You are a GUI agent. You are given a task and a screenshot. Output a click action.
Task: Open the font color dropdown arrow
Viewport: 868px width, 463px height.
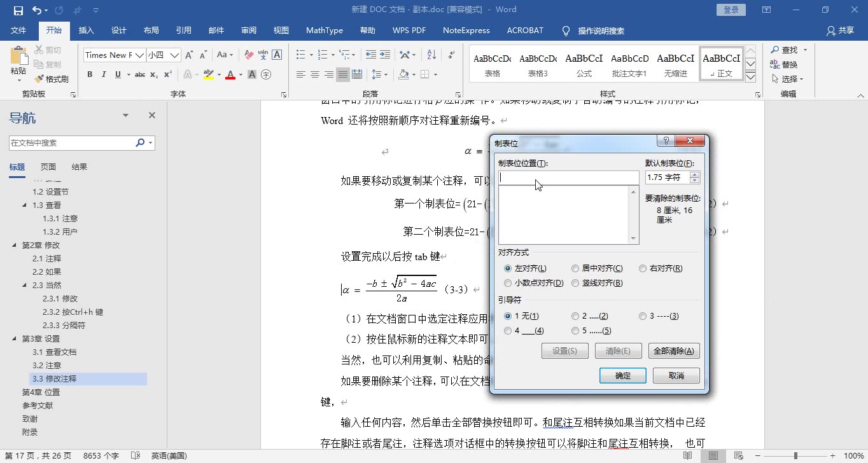click(x=241, y=75)
